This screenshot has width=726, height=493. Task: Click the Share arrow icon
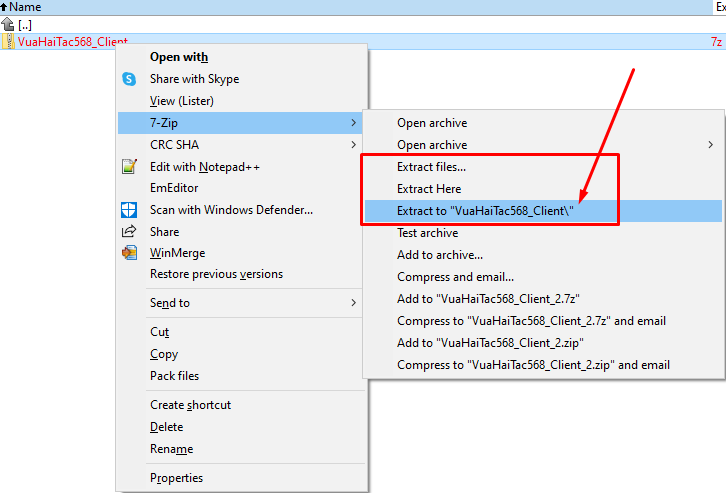(129, 231)
